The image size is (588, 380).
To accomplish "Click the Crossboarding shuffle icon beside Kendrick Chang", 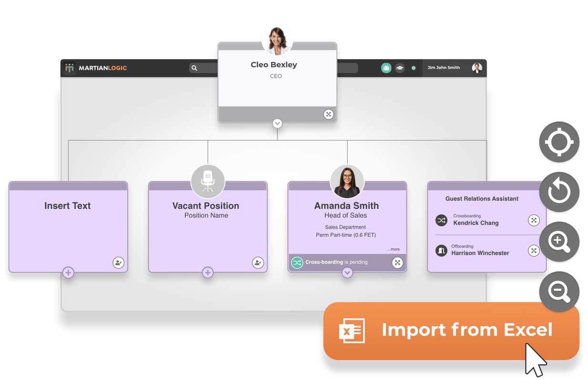I will (x=441, y=220).
